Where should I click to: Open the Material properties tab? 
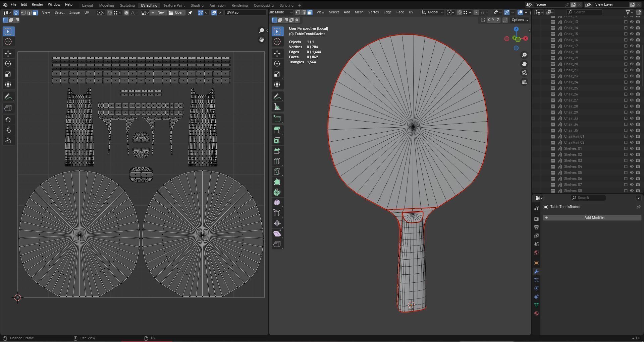click(x=536, y=314)
